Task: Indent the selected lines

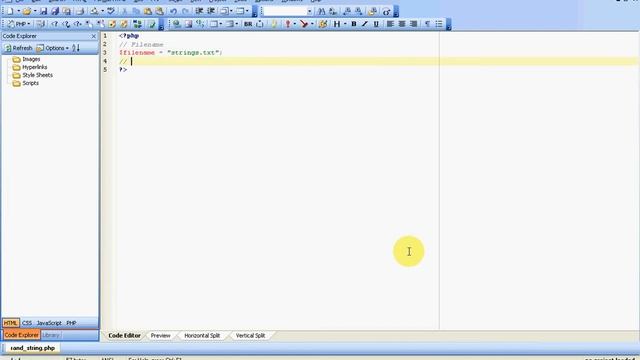Action: [x=199, y=11]
